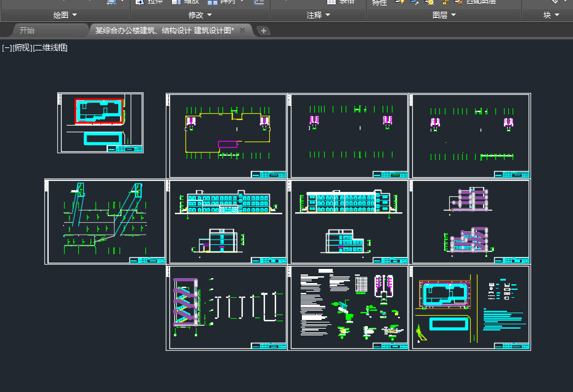Click the [二维线框] visual style control
Viewport: 573px width, 392px height.
click(50, 47)
